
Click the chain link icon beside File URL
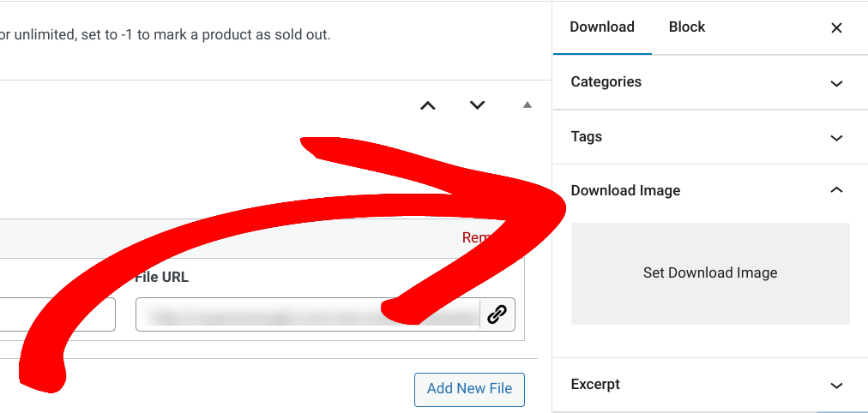[x=497, y=314]
